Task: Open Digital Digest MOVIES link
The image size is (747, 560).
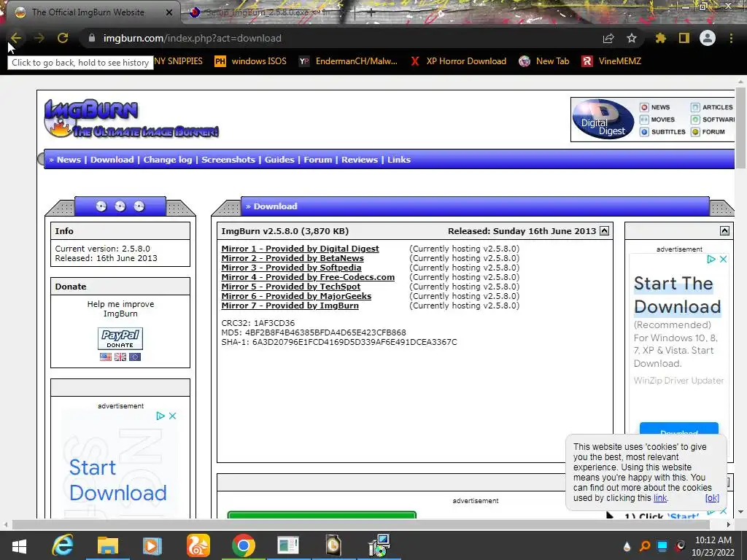Action: pos(658,120)
